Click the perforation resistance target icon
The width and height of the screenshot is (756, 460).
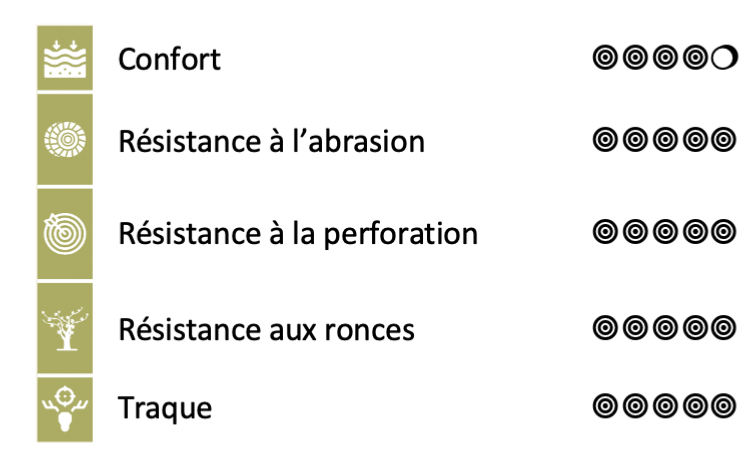click(65, 233)
